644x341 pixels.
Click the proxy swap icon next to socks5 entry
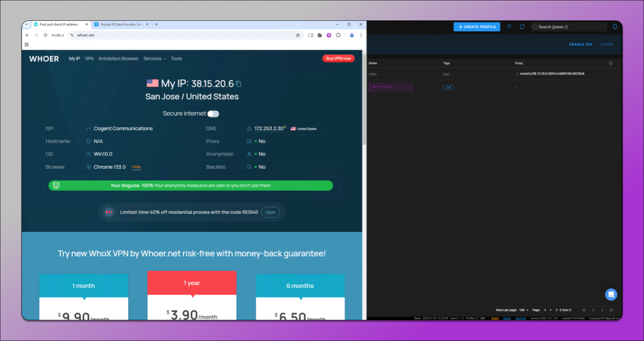(517, 74)
